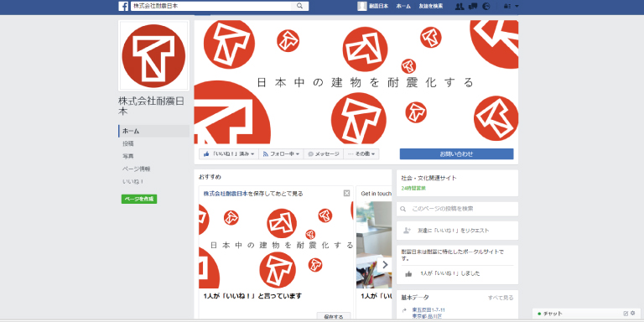Click the blue お問い合わせ button

click(456, 154)
